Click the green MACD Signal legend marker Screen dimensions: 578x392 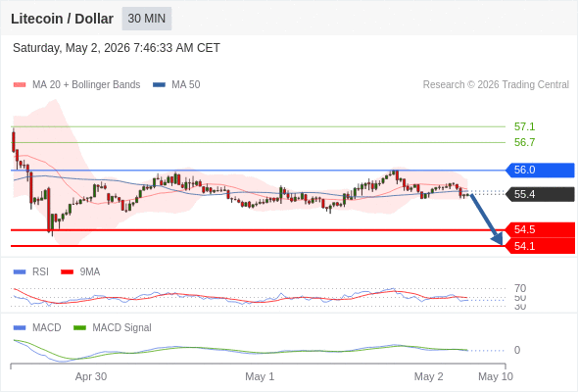79,328
